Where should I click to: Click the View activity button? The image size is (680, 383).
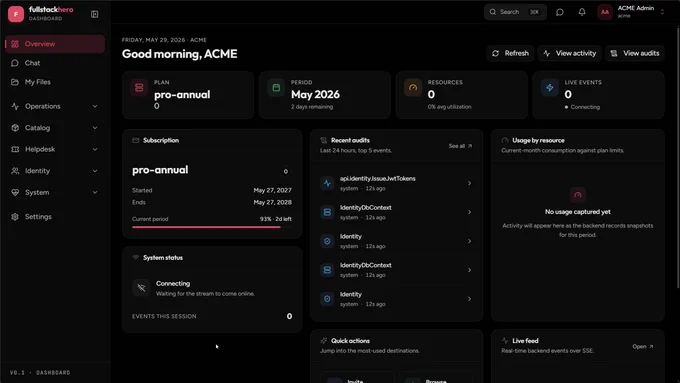click(x=569, y=53)
